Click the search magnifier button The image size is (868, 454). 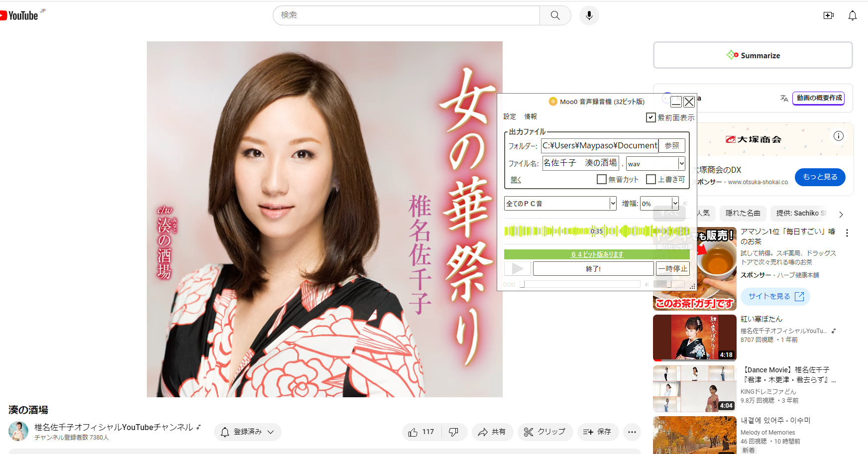click(x=555, y=15)
